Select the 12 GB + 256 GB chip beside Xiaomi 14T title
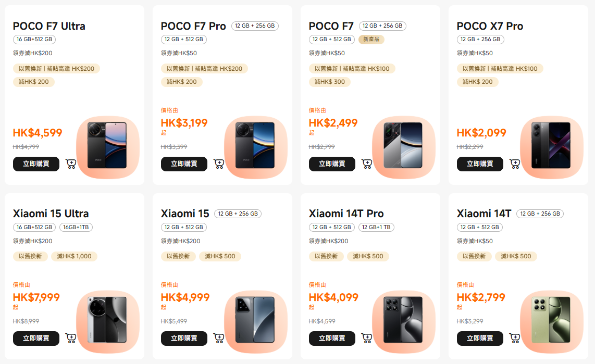This screenshot has height=364, width=595. pyautogui.click(x=540, y=214)
